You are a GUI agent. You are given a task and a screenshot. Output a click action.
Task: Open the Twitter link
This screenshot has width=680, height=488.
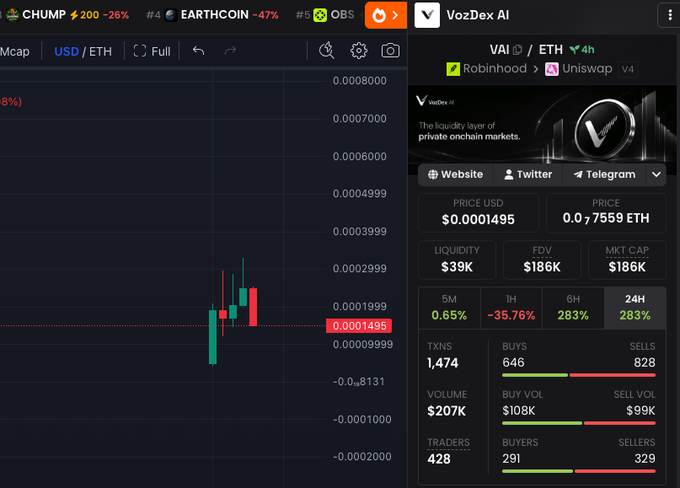coord(528,174)
